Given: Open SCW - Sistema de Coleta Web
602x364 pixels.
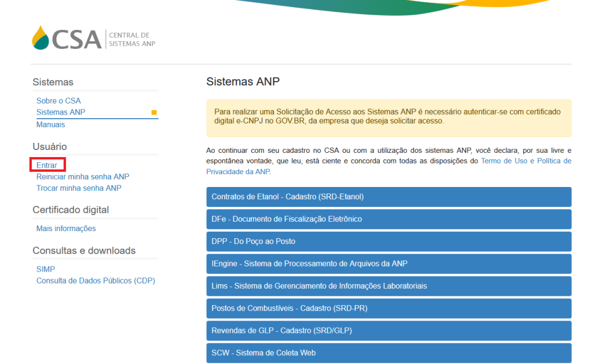Looking at the screenshot, I should (389, 353).
